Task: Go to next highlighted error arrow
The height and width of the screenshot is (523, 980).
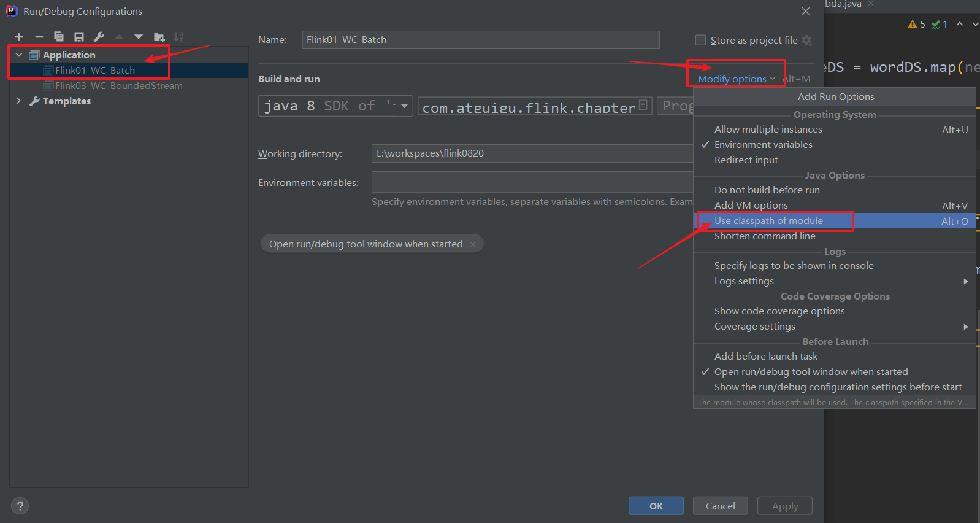Action: click(x=974, y=24)
